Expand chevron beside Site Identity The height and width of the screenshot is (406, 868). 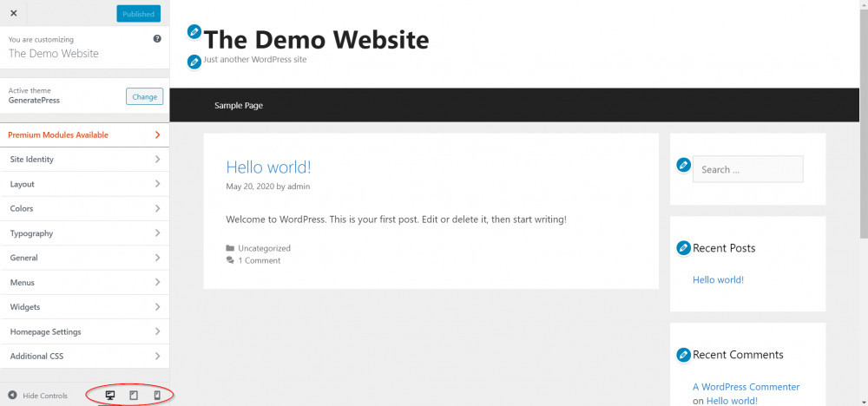[158, 160]
